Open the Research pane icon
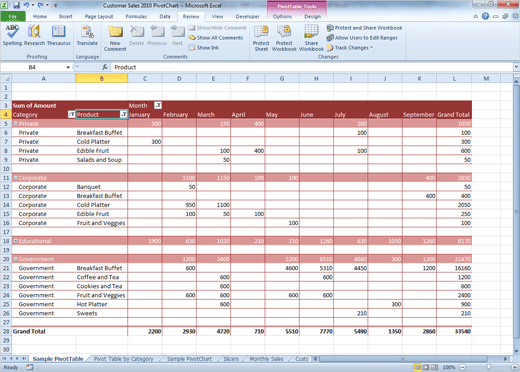The width and height of the screenshot is (520, 372). coord(34,35)
